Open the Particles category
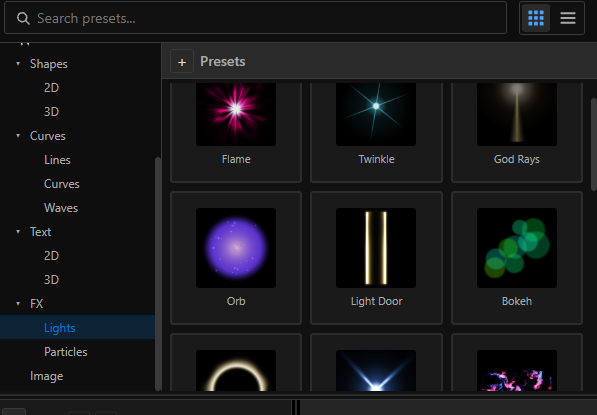 65,351
